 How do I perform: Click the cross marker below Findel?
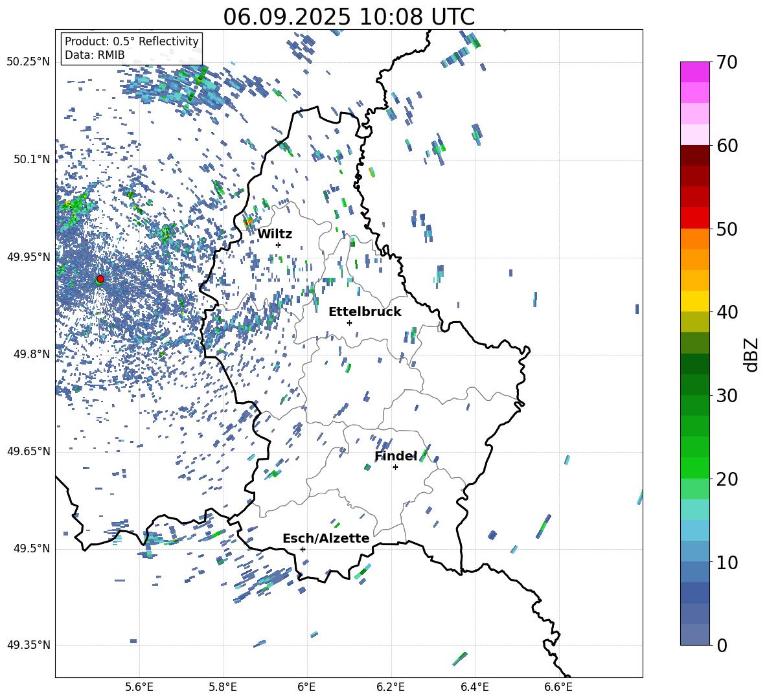pos(395,468)
